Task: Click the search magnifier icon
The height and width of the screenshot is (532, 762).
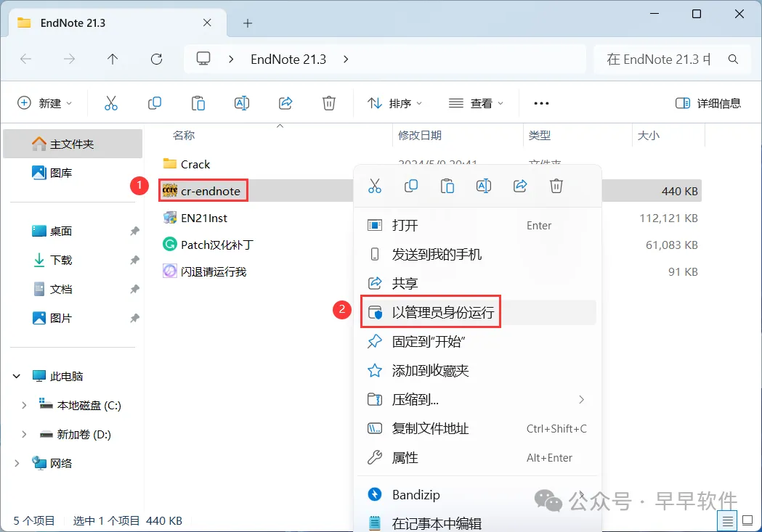Action: point(733,60)
